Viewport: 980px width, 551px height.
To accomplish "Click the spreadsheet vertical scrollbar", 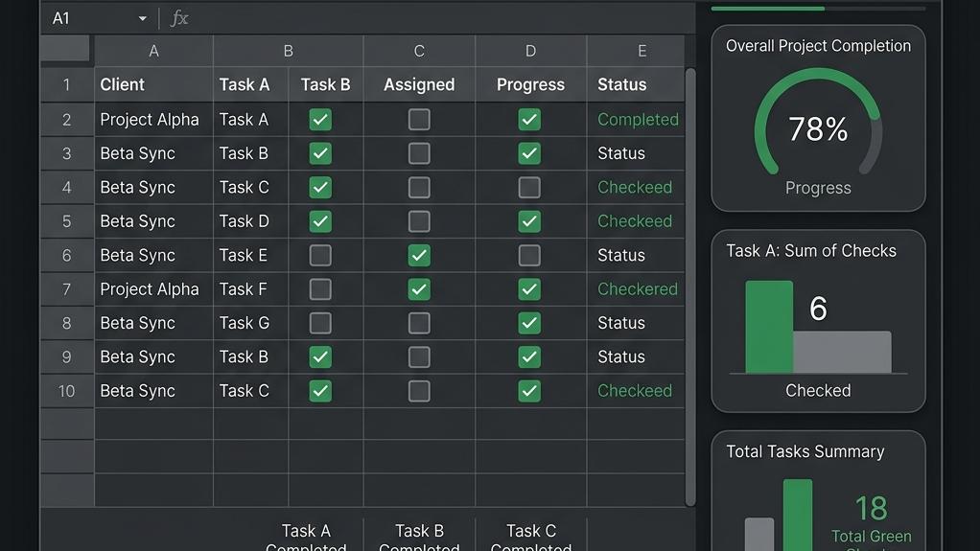I will pos(690,287).
